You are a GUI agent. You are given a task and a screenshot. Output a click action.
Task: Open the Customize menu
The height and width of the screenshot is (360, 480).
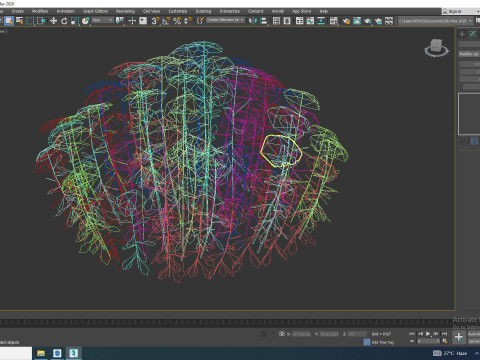[x=178, y=11]
